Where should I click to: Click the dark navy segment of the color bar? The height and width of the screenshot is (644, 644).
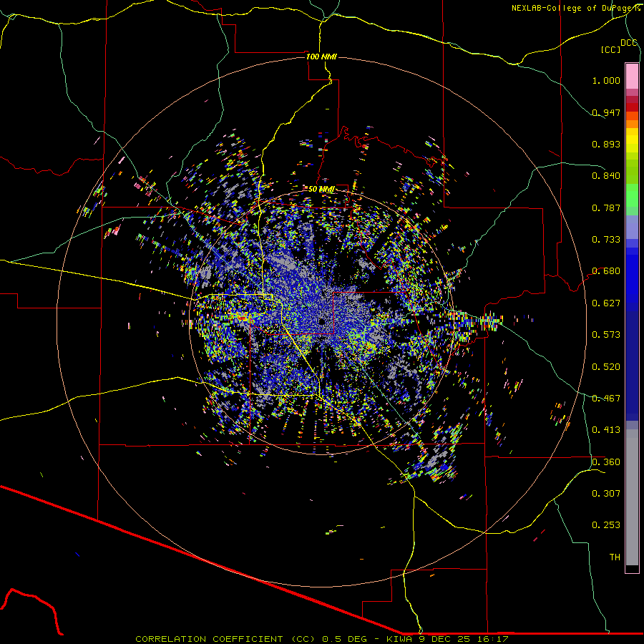point(632,366)
